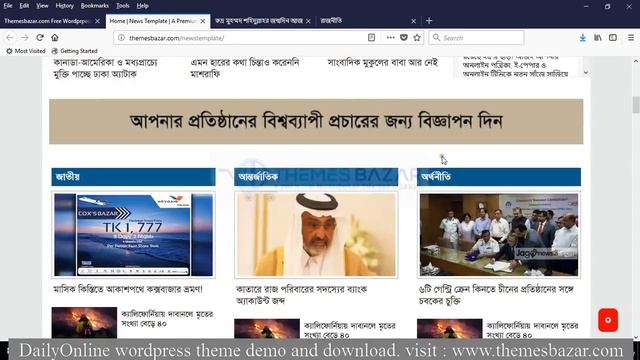Open headline কাতারে রাজ পরিবারের সদস্যের ব্যাংক অ্যাকাউন্ট জব্দ
The height and width of the screenshot is (360, 640).
point(302,295)
